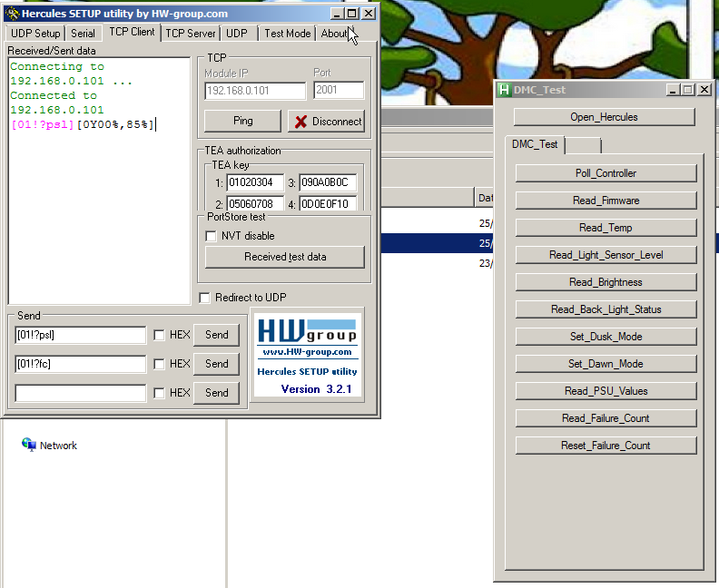Click the Open_Hercules button
719x588 pixels.
click(x=604, y=117)
